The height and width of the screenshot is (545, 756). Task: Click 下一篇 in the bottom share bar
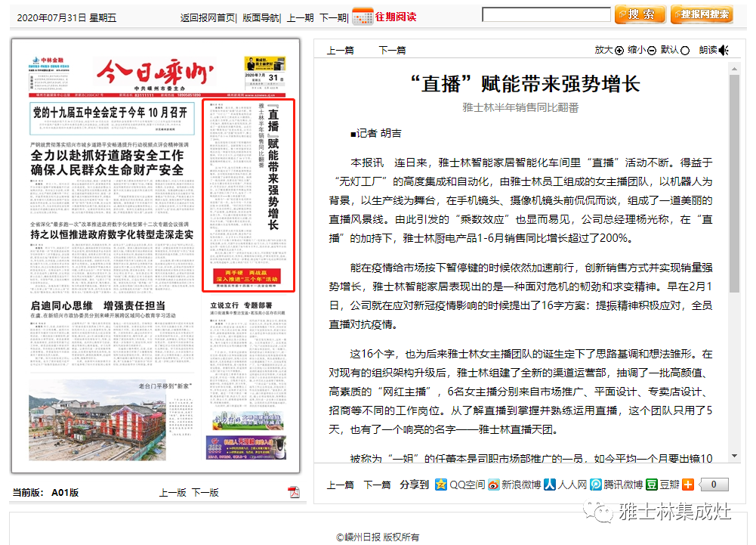(x=377, y=485)
